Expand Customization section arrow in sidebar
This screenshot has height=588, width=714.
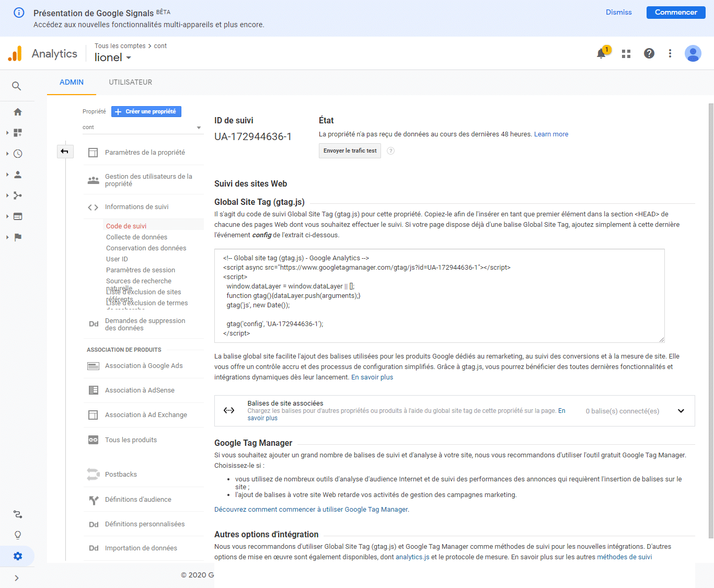tap(7, 133)
